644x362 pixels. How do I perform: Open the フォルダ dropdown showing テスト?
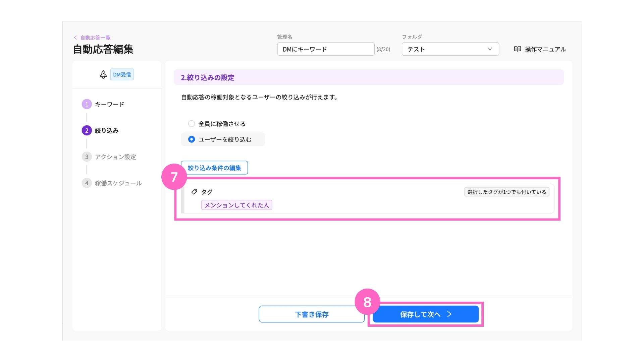(x=450, y=49)
